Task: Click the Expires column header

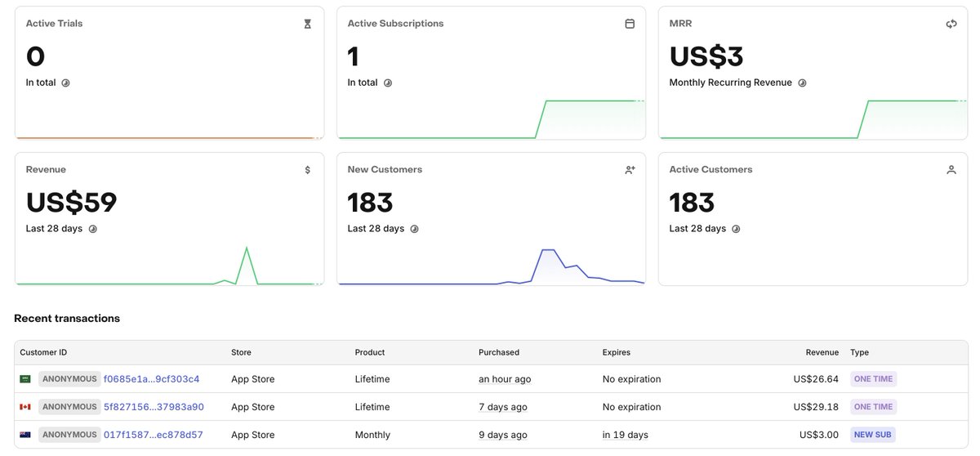Action: (617, 352)
